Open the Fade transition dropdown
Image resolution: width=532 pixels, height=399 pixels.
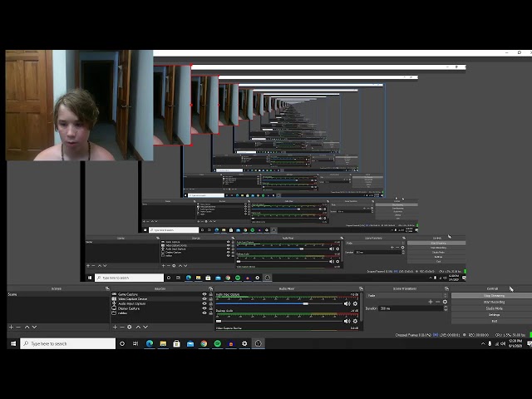406,296
